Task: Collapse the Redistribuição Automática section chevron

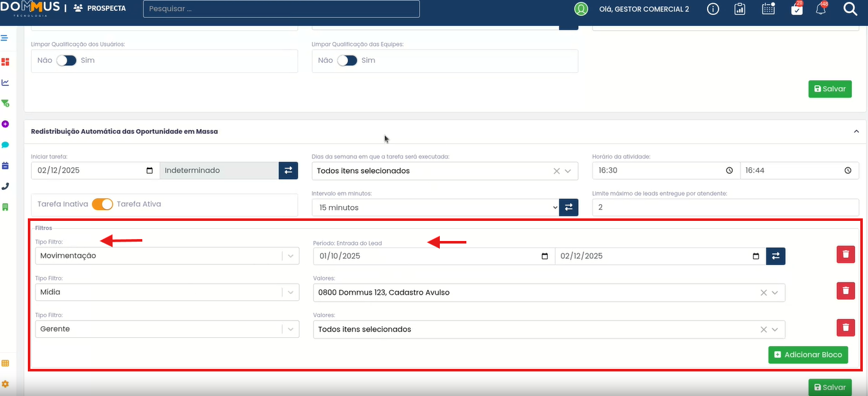Action: click(x=856, y=131)
